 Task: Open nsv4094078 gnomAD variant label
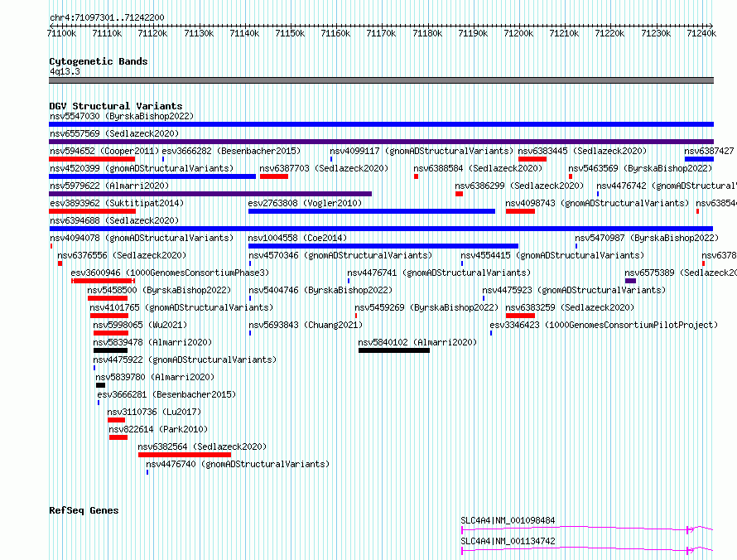[x=142, y=238]
